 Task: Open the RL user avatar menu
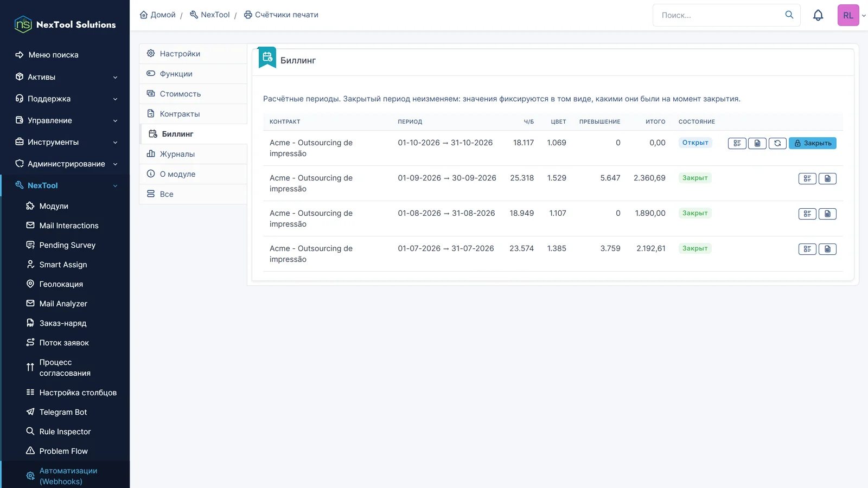848,15
